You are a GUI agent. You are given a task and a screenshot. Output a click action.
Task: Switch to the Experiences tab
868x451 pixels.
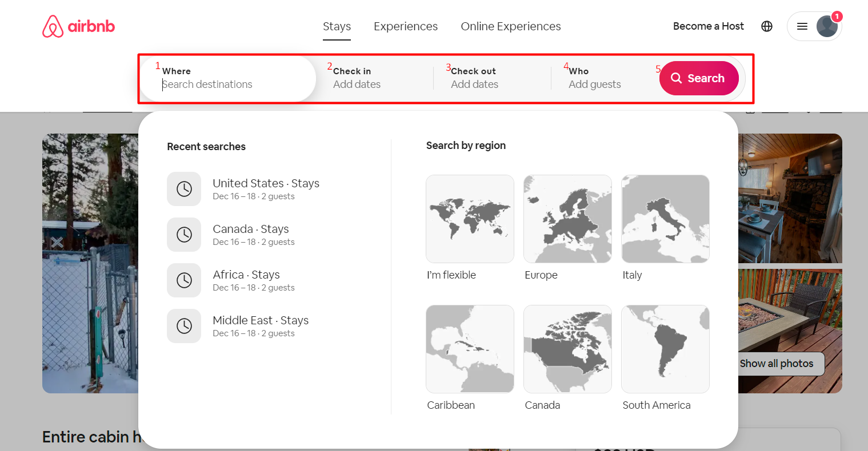(406, 26)
